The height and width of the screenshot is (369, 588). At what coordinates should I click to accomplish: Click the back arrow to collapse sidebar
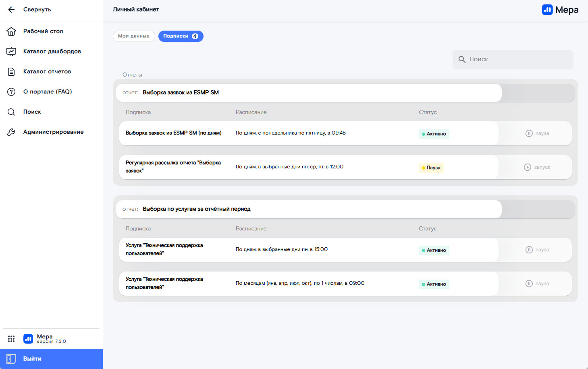11,10
